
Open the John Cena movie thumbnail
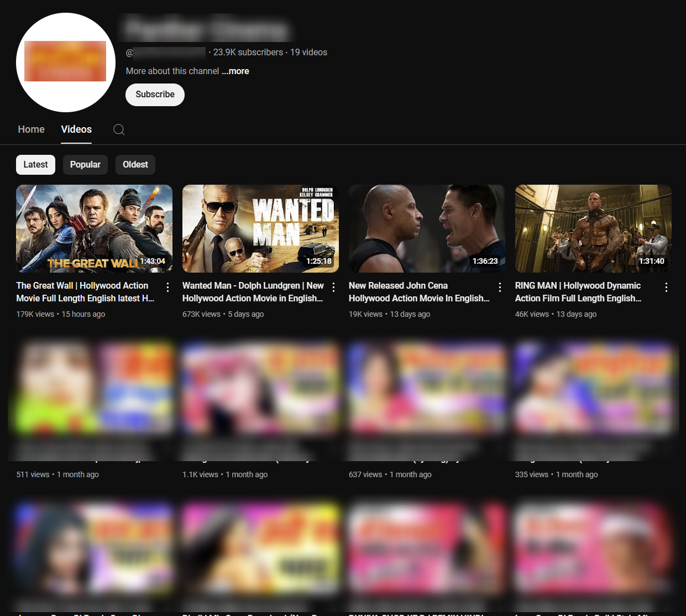tap(427, 228)
